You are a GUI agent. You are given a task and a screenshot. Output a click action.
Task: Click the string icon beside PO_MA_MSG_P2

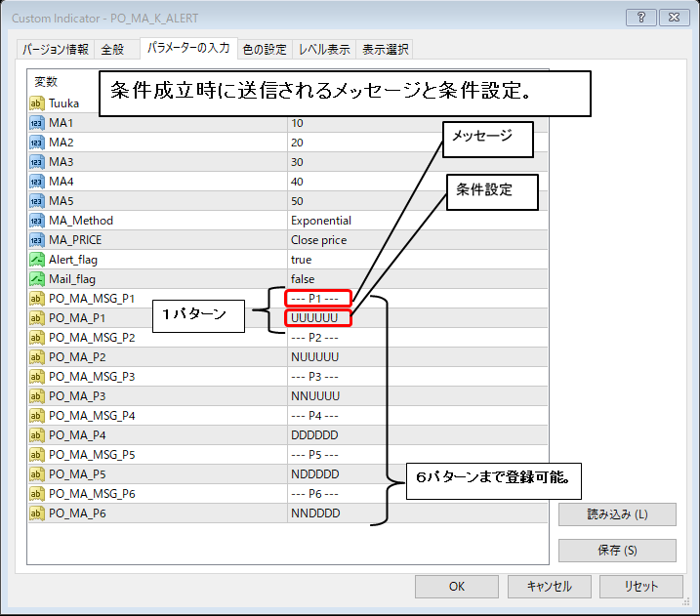[x=37, y=338]
